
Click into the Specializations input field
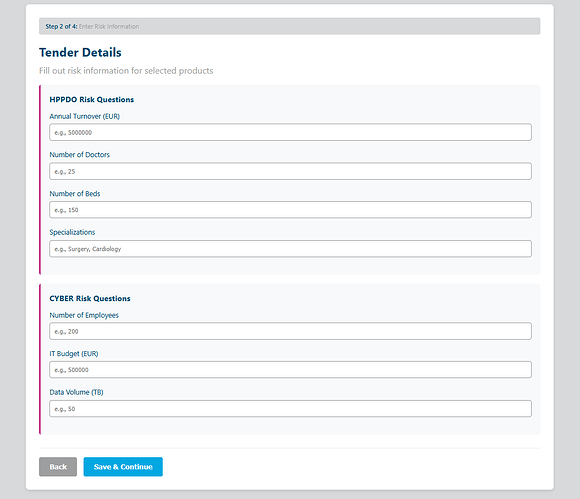point(290,249)
